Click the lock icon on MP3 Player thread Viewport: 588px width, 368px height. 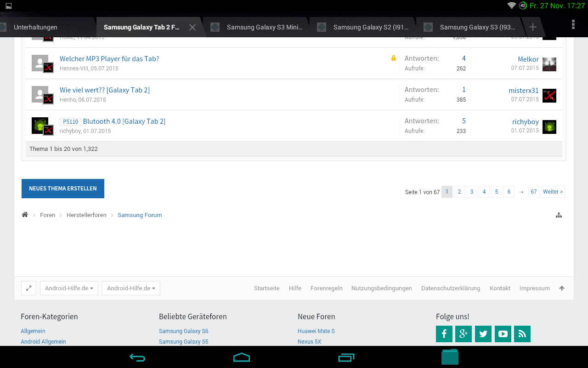click(x=394, y=58)
